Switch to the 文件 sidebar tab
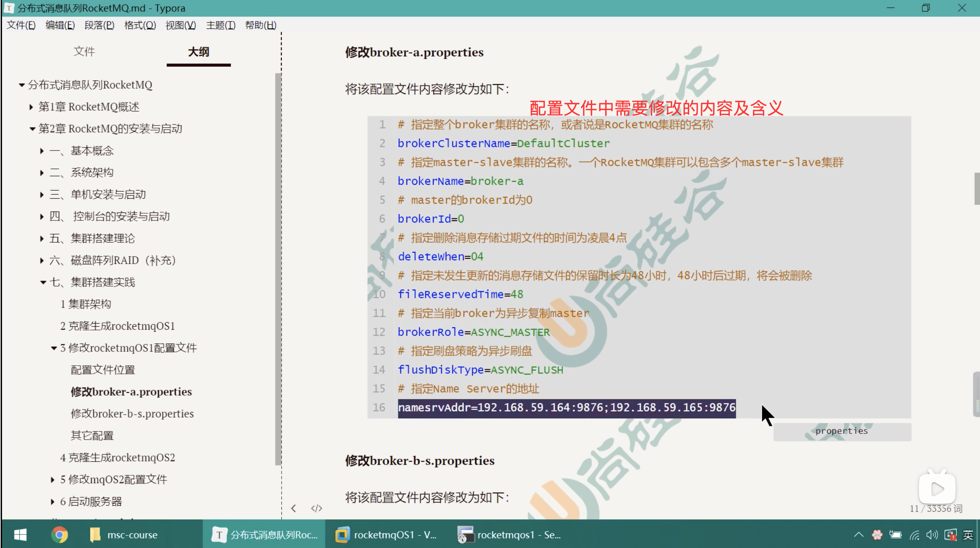This screenshot has height=548, width=980. (84, 51)
